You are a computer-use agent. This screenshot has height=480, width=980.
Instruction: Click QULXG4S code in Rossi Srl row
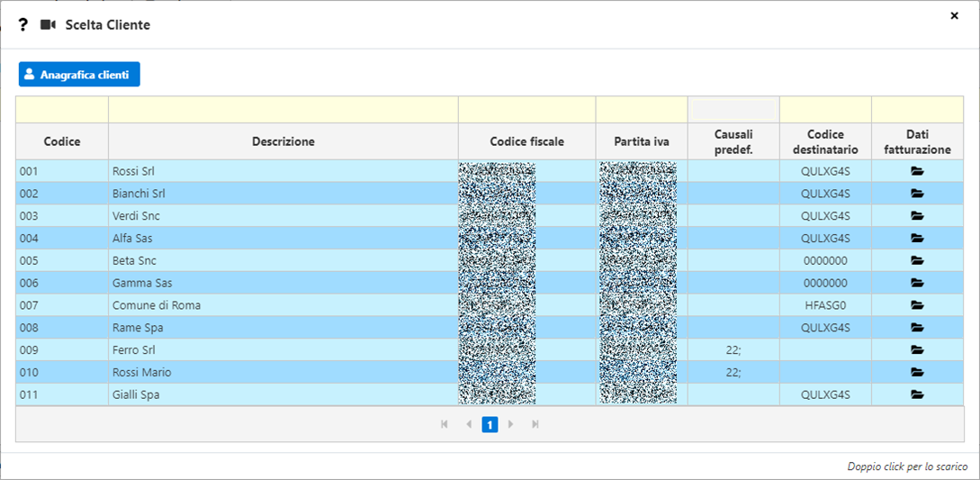click(825, 171)
